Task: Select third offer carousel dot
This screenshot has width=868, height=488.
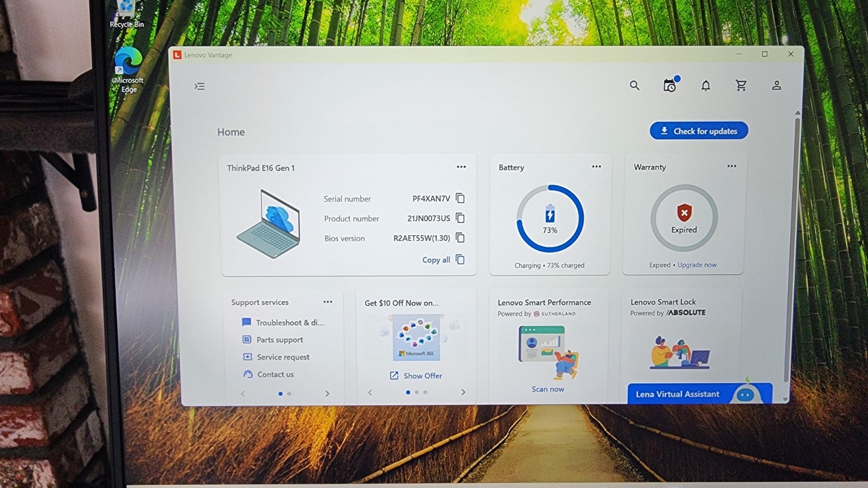Action: pos(425,392)
